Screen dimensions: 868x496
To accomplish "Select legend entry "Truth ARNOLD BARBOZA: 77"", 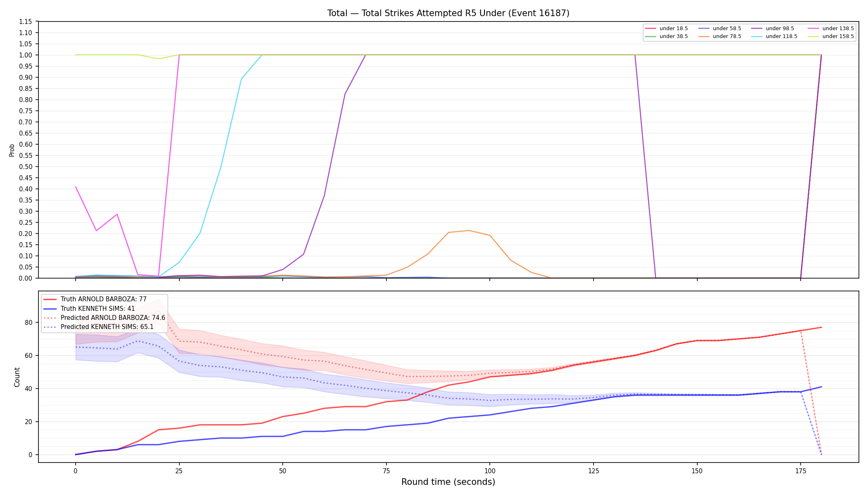I will pos(104,299).
